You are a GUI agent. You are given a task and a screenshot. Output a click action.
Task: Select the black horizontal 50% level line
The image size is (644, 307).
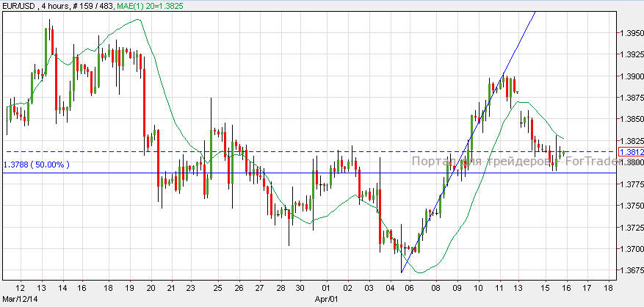(x=220, y=173)
